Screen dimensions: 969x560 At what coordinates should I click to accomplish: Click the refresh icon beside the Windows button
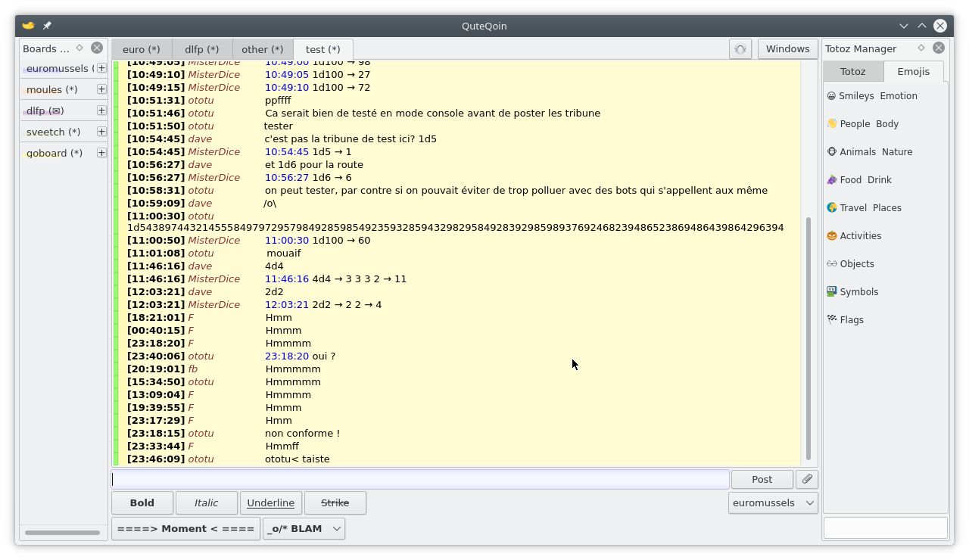pyautogui.click(x=740, y=49)
